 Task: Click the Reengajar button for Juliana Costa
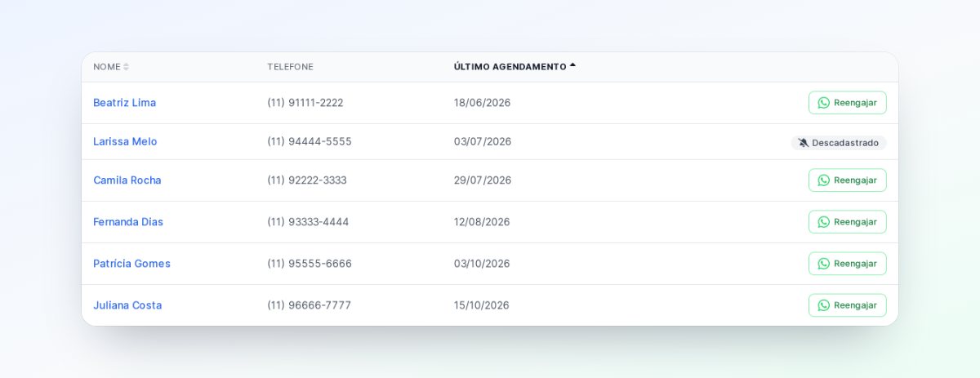[x=848, y=305]
